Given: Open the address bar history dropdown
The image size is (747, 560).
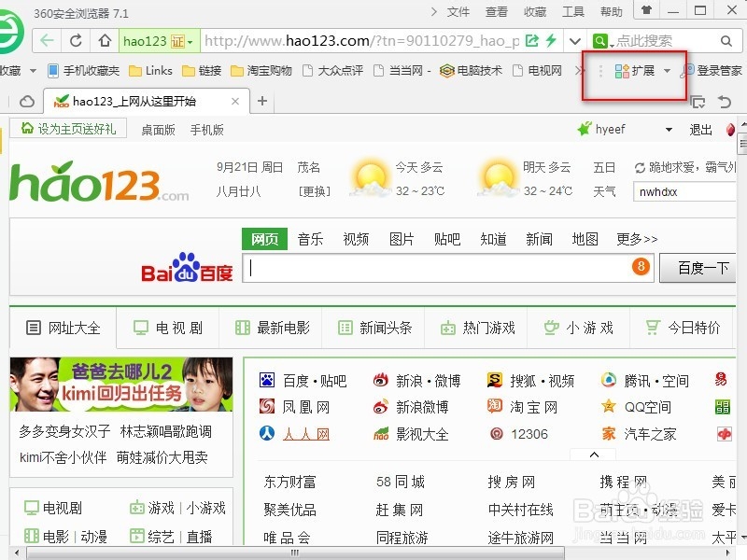Looking at the screenshot, I should (x=575, y=41).
